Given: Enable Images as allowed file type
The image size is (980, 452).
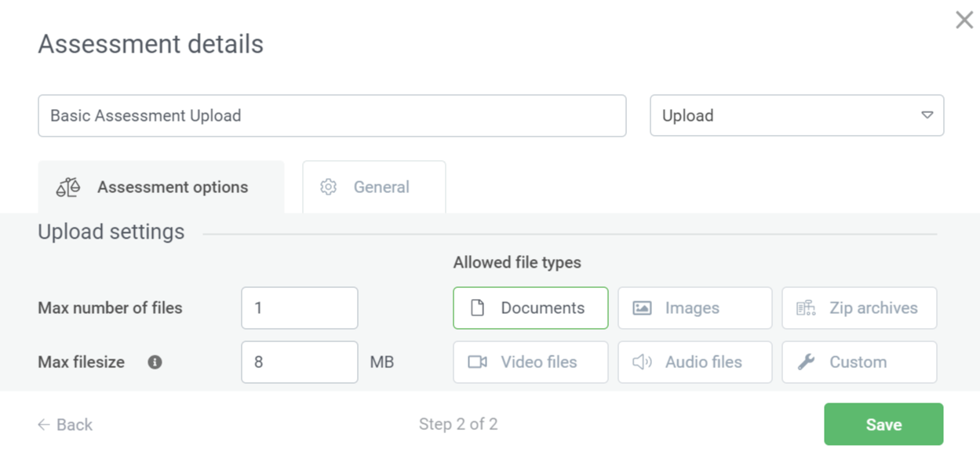Looking at the screenshot, I should pos(694,308).
